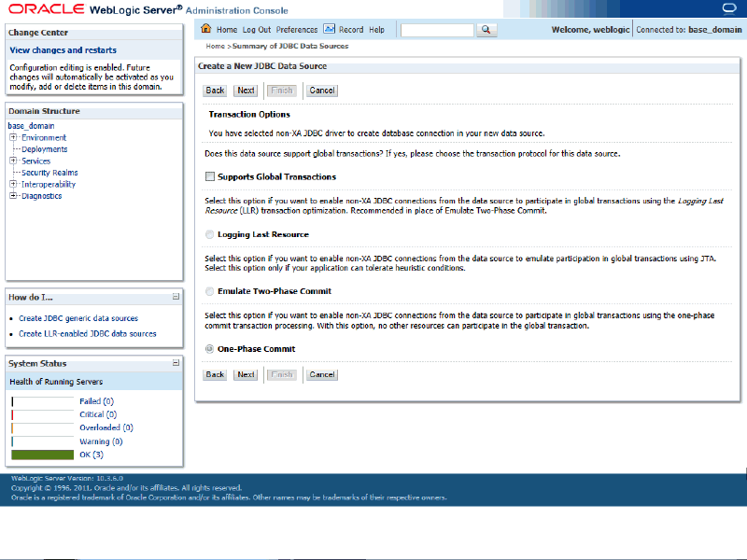The height and width of the screenshot is (560, 747).
Task: Click the Create a New JDBC Data Source title
Action: point(262,66)
